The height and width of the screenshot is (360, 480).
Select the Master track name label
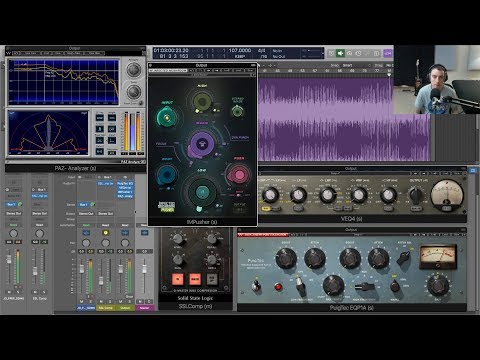(x=144, y=308)
